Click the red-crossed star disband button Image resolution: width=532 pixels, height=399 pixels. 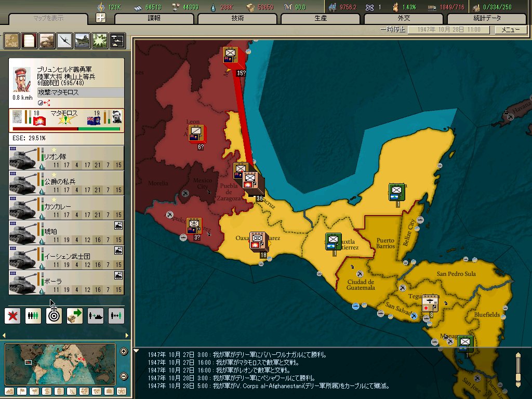(12, 315)
